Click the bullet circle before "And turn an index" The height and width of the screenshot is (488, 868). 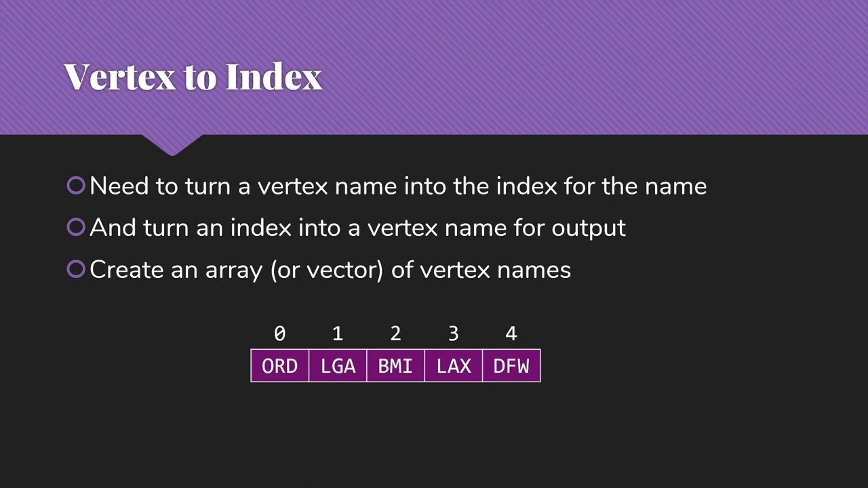76,227
